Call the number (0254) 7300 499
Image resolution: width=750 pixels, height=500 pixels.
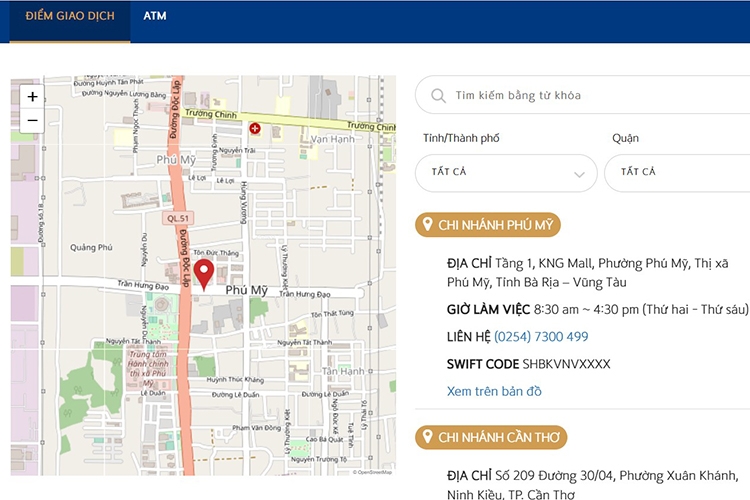541,337
